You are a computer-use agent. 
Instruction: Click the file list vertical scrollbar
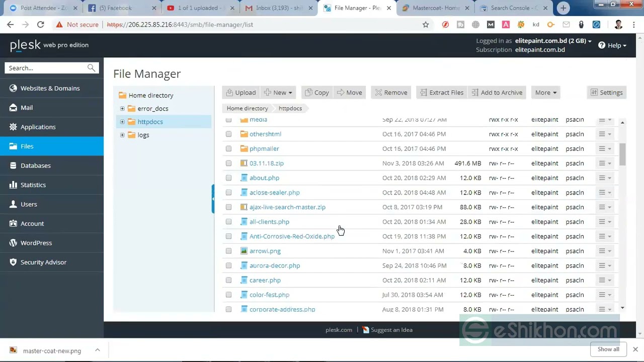(x=622, y=154)
